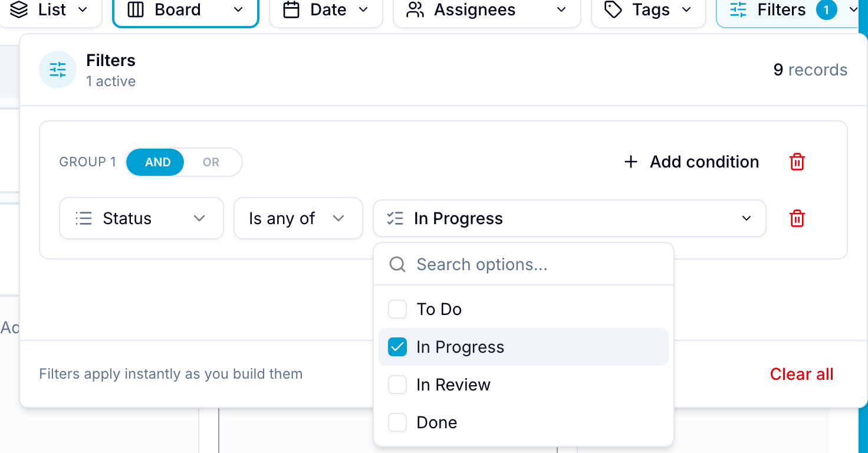Click the columns icon on Board button
Viewport: 868px width, 453px height.
(x=136, y=9)
